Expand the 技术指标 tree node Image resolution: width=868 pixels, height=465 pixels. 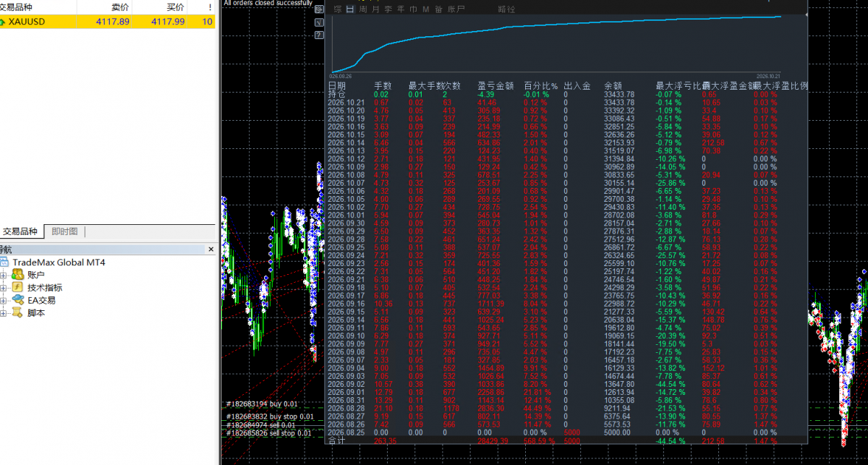coord(4,287)
